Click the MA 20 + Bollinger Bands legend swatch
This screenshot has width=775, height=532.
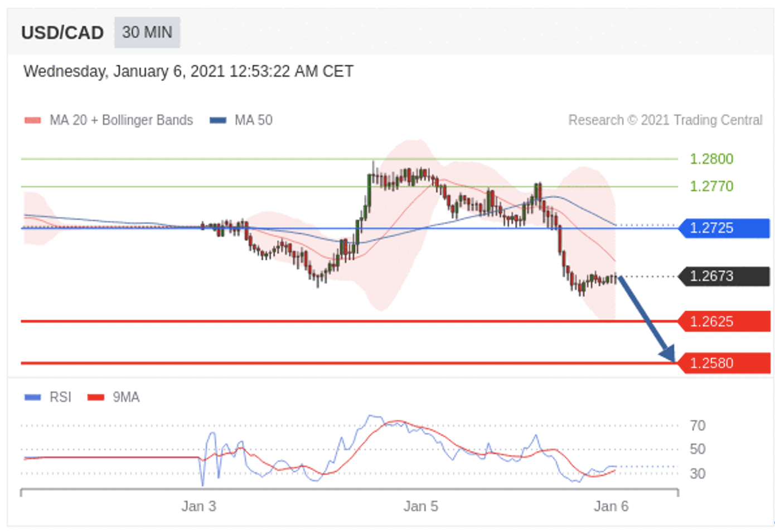tap(33, 120)
